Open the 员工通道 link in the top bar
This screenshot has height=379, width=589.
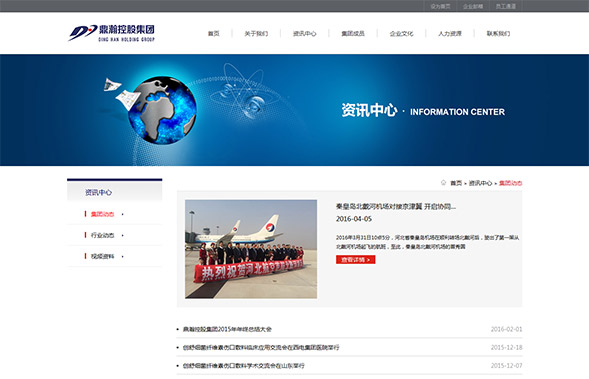(506, 6)
